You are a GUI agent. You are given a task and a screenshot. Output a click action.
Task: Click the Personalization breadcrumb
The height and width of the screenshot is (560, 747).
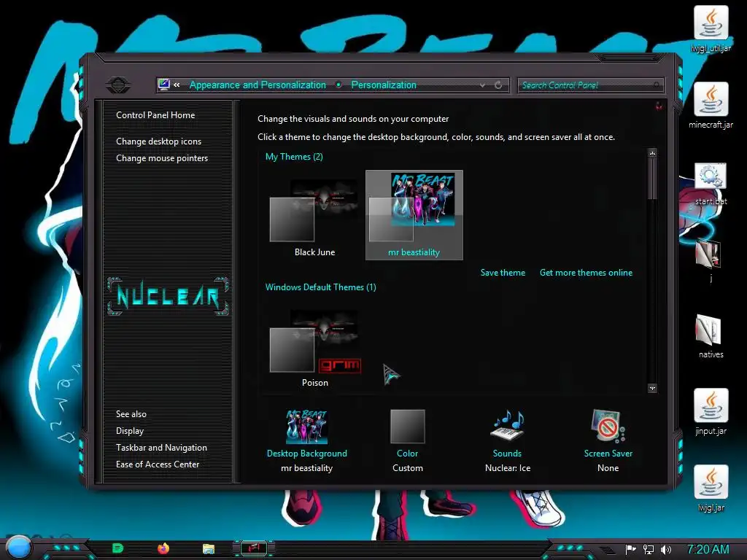point(384,85)
